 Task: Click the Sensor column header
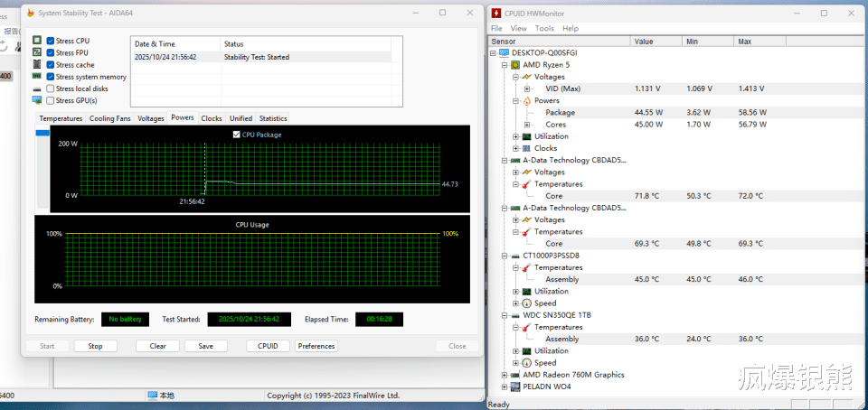click(x=559, y=42)
